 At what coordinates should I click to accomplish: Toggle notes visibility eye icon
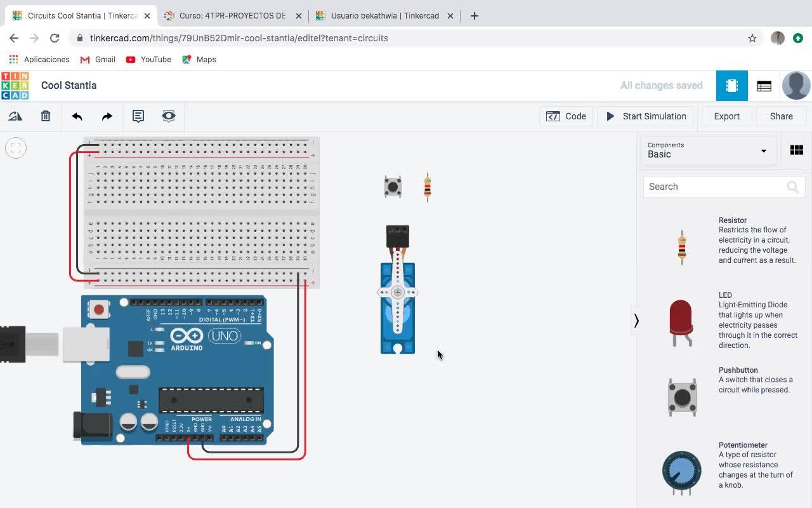(168, 116)
